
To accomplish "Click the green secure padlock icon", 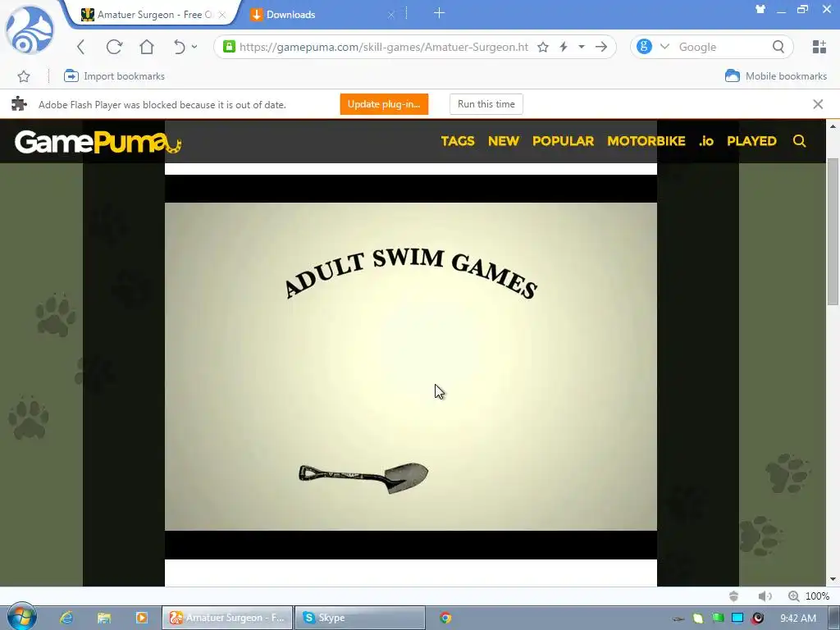I will tap(230, 47).
